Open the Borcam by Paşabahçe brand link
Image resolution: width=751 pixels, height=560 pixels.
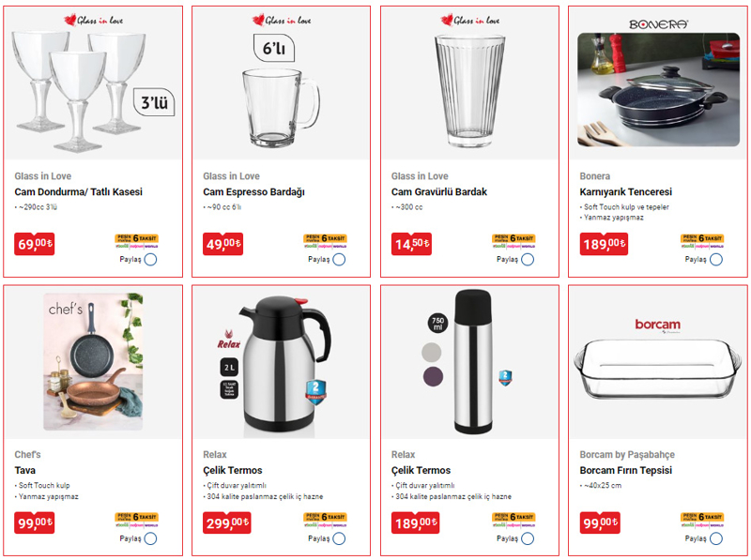[x=627, y=455]
